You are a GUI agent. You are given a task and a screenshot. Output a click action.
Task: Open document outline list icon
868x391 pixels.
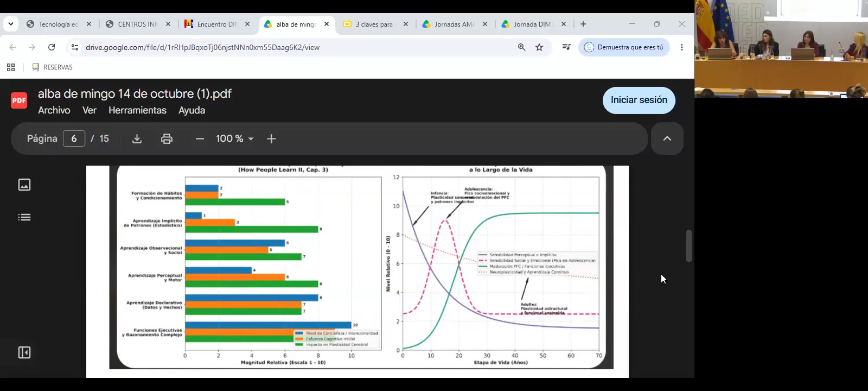[x=24, y=217]
